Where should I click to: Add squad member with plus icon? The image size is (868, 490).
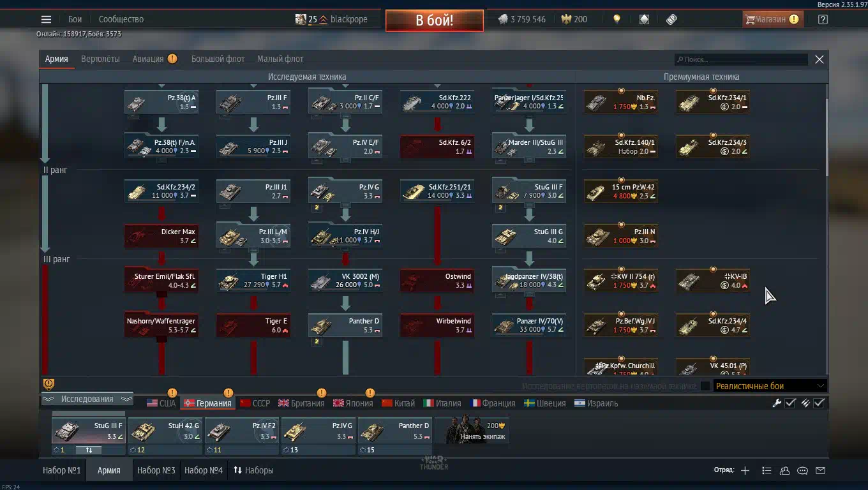[x=745, y=470]
